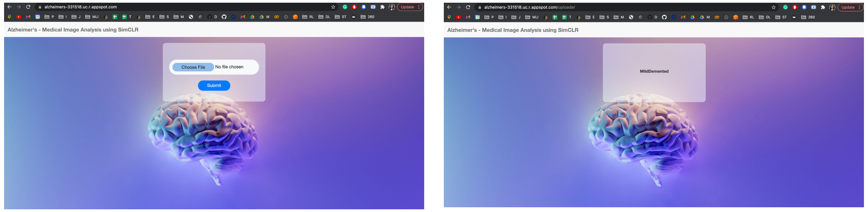Open the Google Calendar bookmark in the left window
Screen dimensions: 868x212
coord(38,17)
